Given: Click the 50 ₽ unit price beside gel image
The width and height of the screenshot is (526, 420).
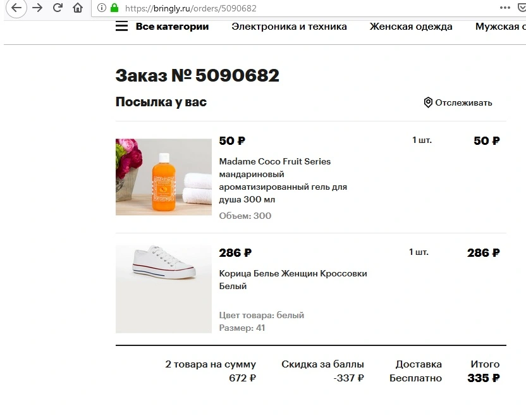Looking at the screenshot, I should click(232, 140).
